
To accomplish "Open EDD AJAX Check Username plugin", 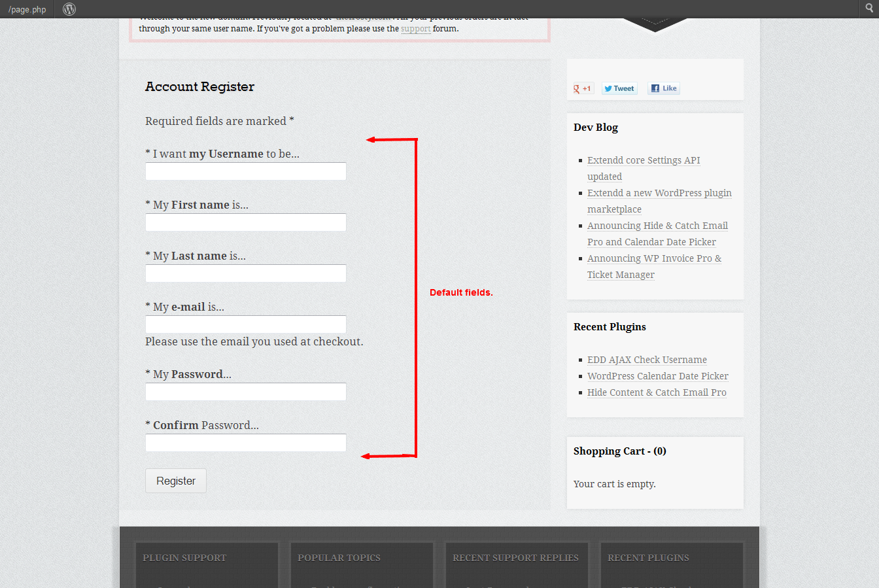I will (x=646, y=360).
